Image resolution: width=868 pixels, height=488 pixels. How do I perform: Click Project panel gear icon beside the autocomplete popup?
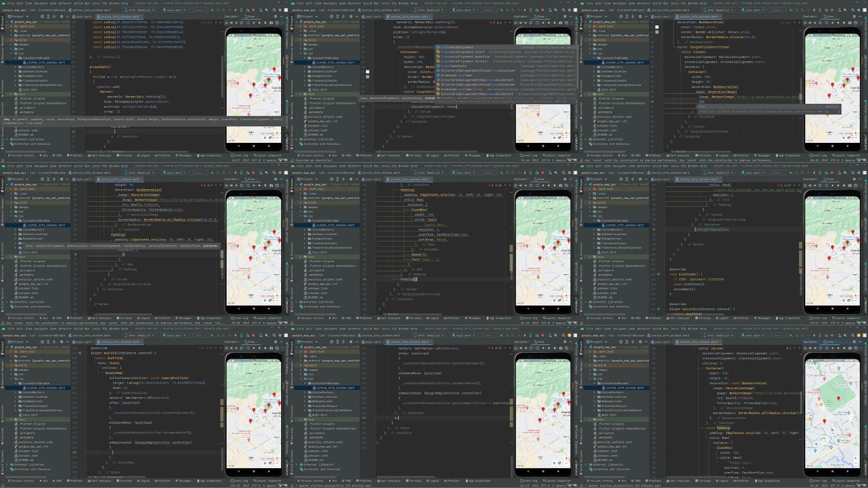[351, 16]
